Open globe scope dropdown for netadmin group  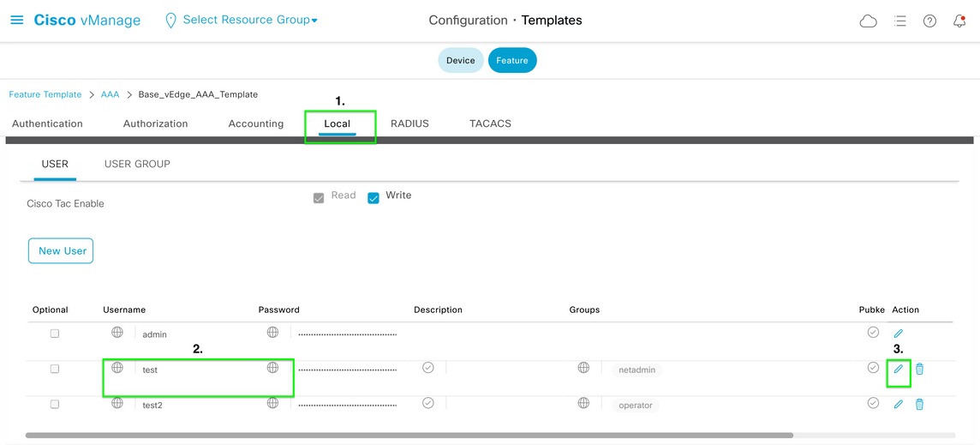(583, 367)
